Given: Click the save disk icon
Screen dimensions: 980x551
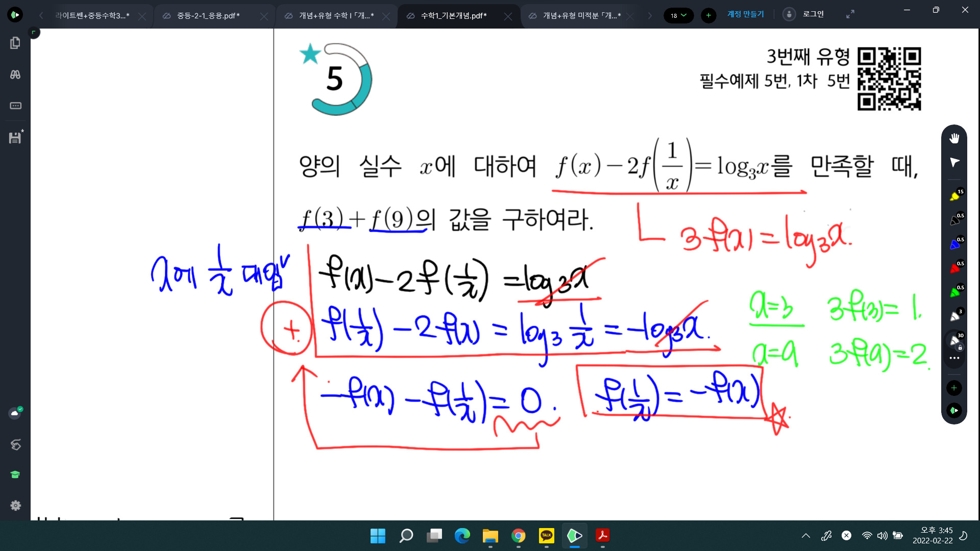Looking at the screenshot, I should tap(15, 138).
